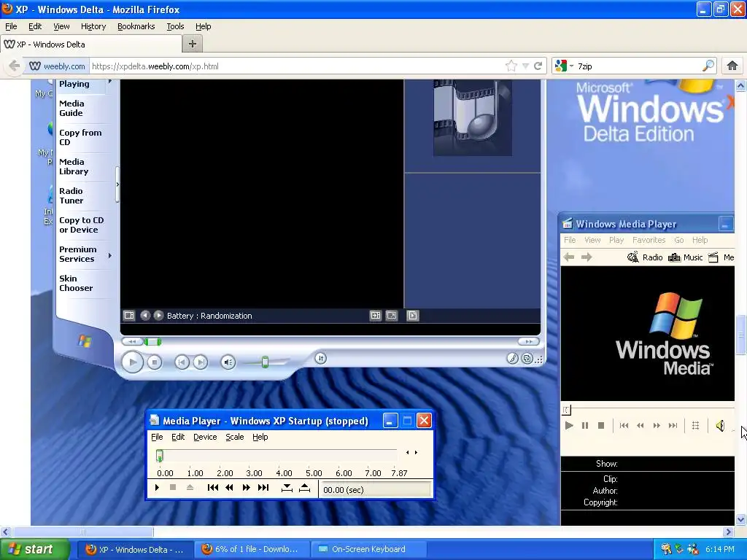Step trackbar right with small arrow
Image resolution: width=747 pixels, height=560 pixels.
pos(416,452)
